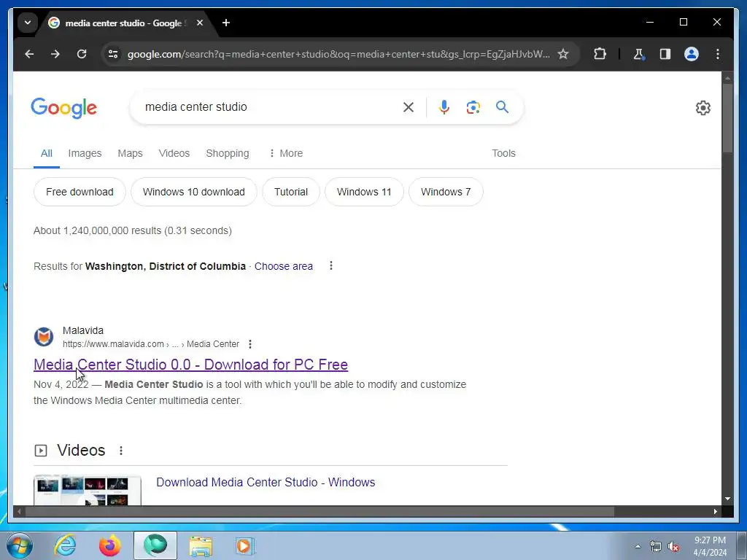
Task: Click the Google logo
Action: tap(64, 108)
